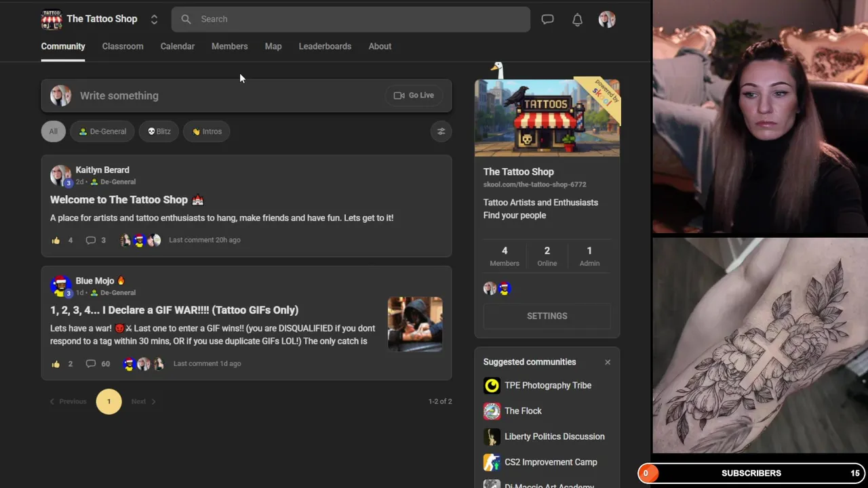Open the post filter sliders icon

(441, 131)
